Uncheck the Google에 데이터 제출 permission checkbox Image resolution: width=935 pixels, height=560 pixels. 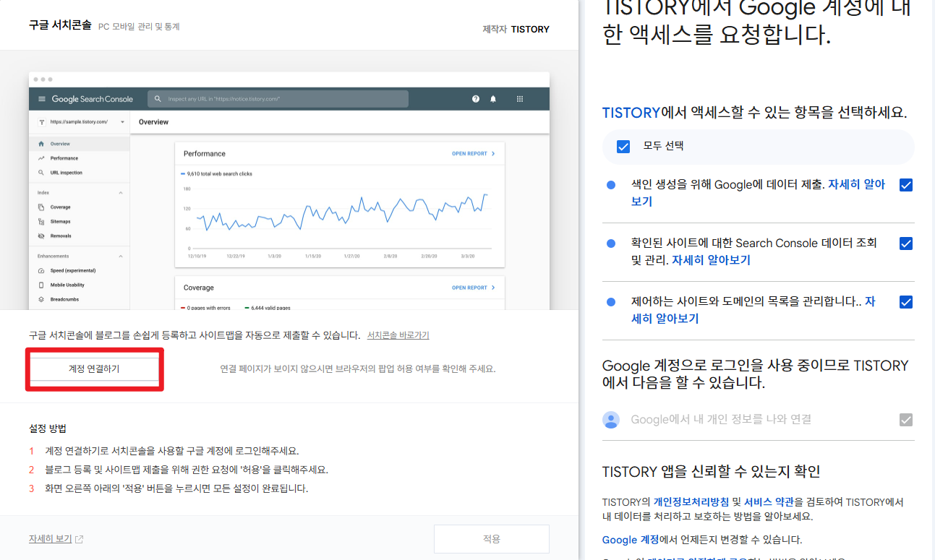point(906,185)
